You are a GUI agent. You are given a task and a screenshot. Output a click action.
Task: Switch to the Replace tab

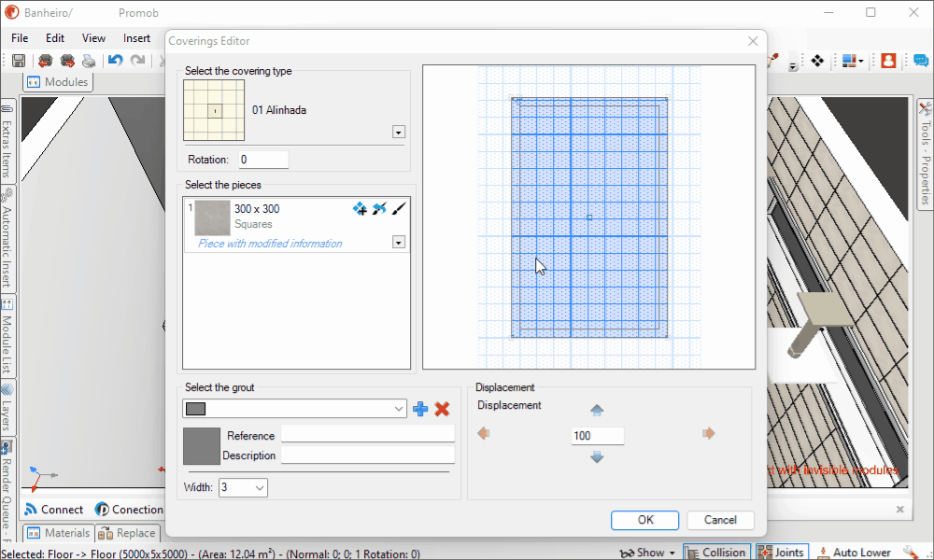click(x=127, y=533)
